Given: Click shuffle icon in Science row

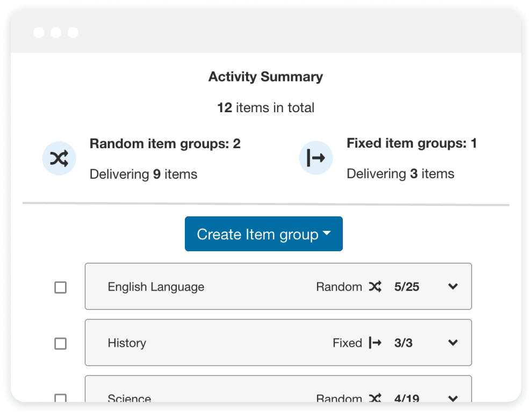Looking at the screenshot, I should [375, 398].
